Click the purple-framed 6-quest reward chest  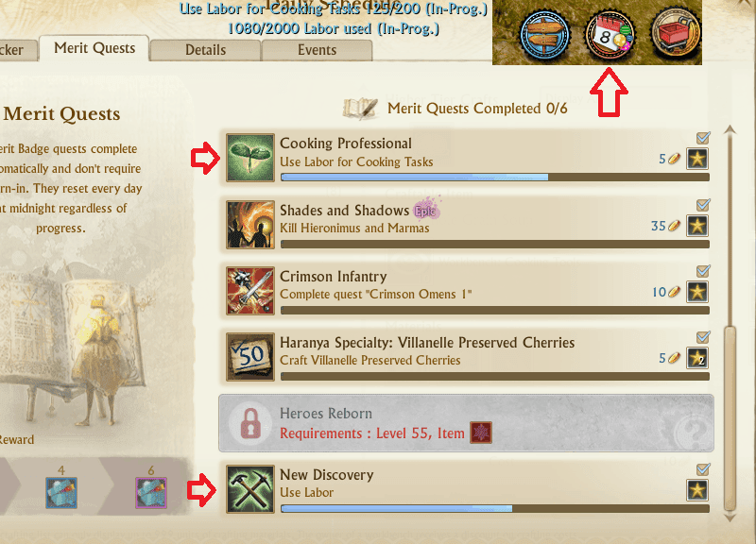point(151,493)
